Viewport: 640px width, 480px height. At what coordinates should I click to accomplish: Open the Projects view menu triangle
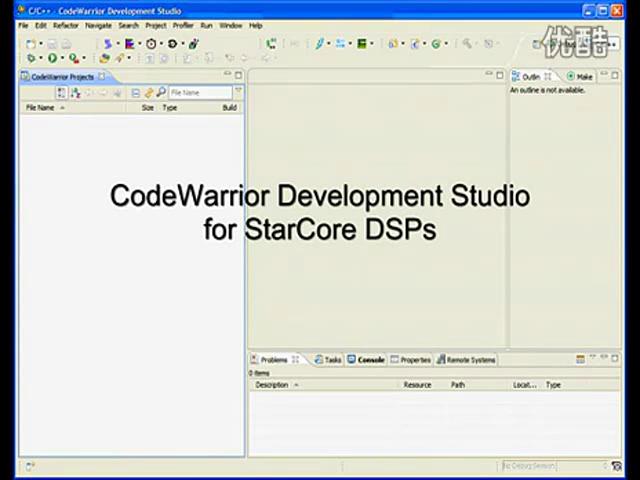238,90
